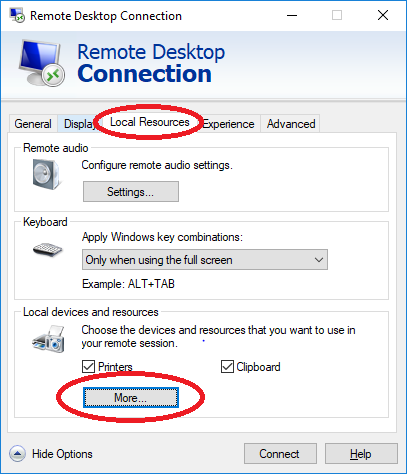Image resolution: width=407 pixels, height=474 pixels.
Task: Click the Remote Desktop title bar icon
Action: click(x=17, y=15)
